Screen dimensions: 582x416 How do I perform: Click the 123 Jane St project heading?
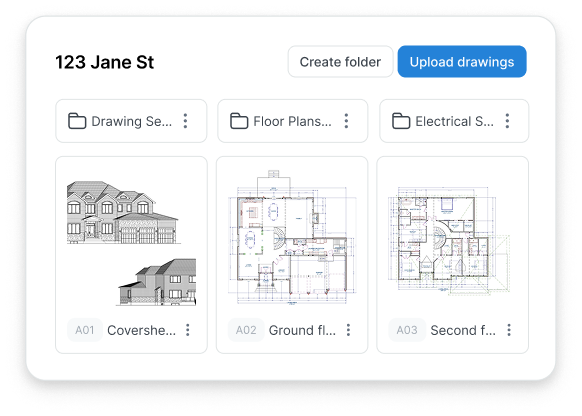(x=105, y=62)
